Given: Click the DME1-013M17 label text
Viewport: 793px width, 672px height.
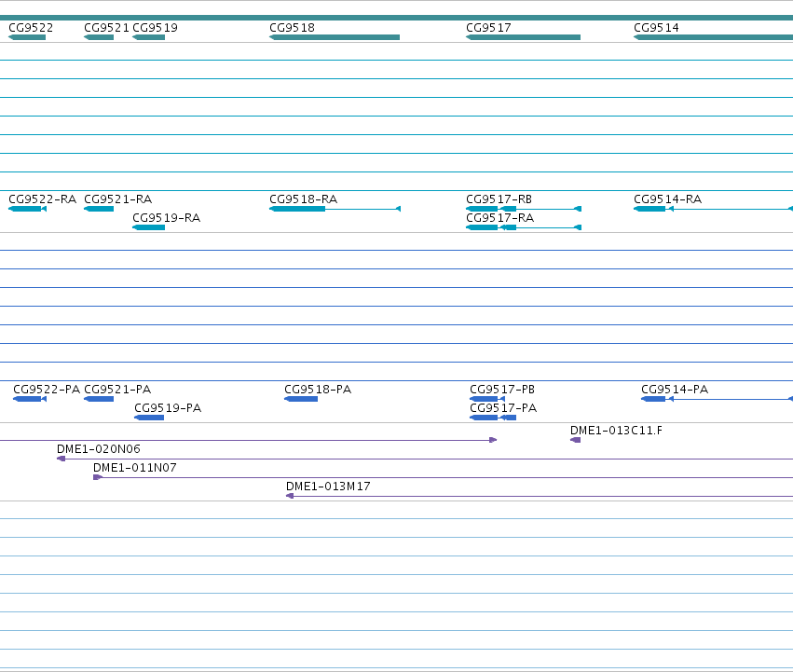Looking at the screenshot, I should click(x=328, y=487).
